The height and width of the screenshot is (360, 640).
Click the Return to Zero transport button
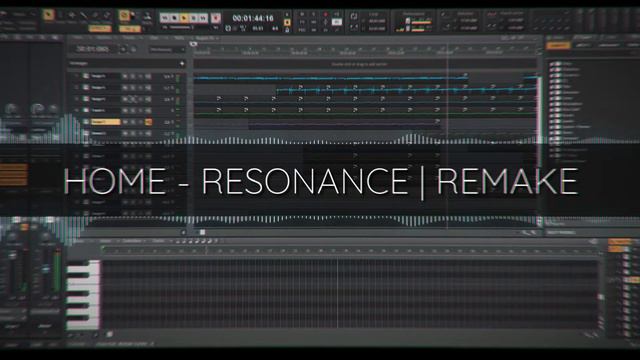[164, 18]
